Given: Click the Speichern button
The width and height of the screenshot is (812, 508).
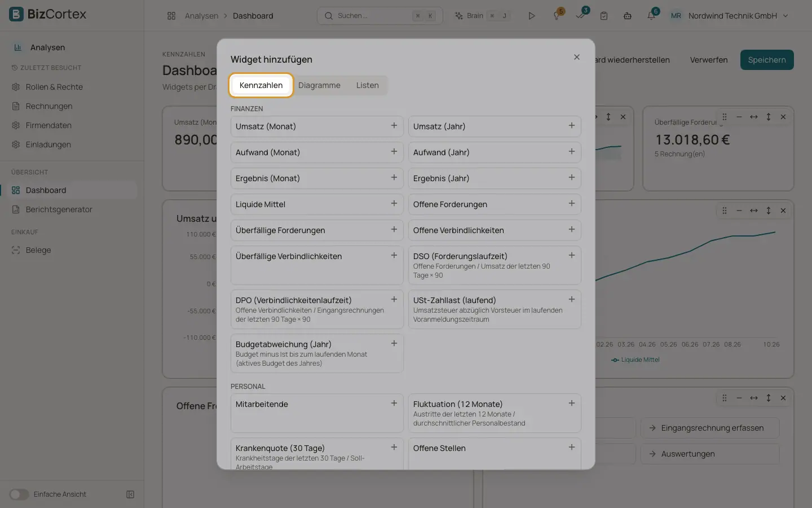Looking at the screenshot, I should (x=767, y=60).
